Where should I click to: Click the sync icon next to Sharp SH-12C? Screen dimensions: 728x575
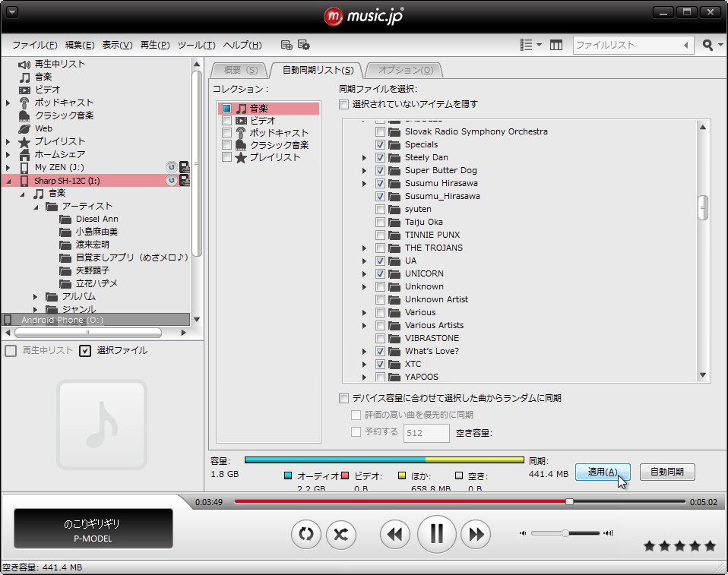point(171,180)
